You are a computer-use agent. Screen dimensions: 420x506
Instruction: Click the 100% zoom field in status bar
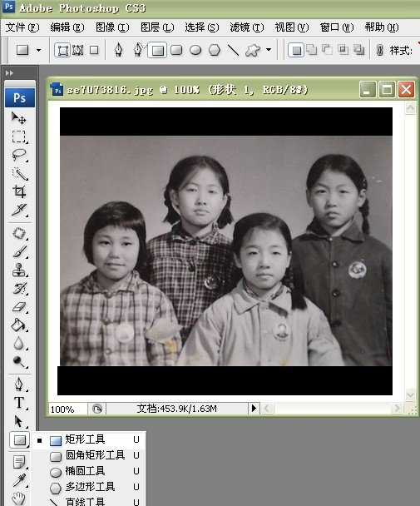tap(67, 409)
